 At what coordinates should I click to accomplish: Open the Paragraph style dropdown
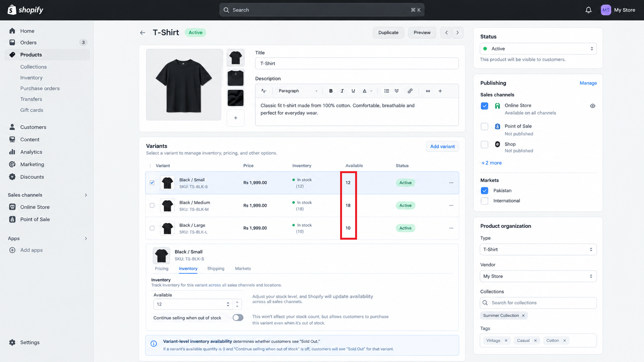(x=297, y=91)
